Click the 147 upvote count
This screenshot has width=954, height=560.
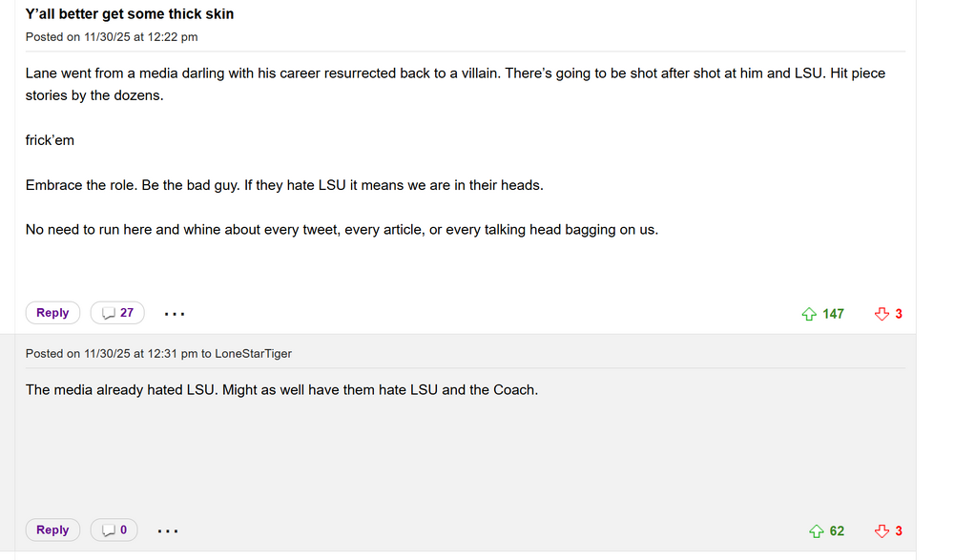834,314
